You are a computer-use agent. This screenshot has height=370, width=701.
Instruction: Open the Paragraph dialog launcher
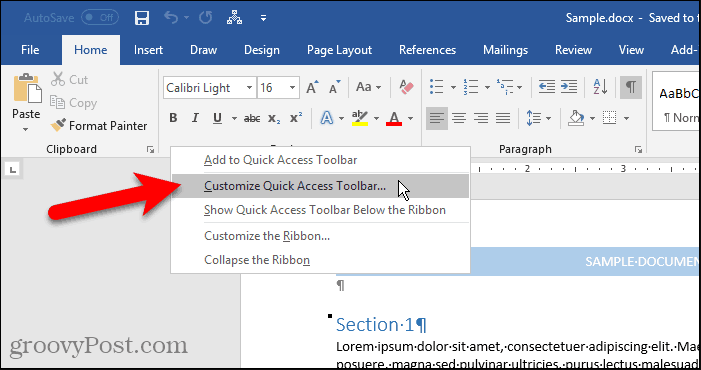click(638, 150)
